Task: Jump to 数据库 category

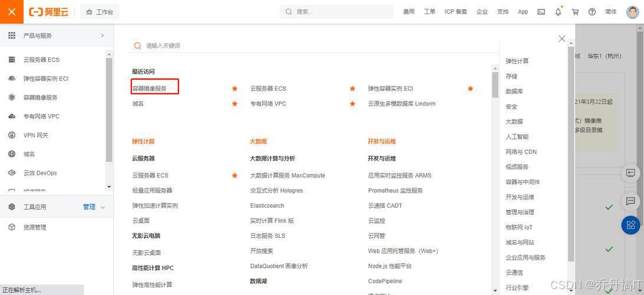Action: tap(514, 91)
